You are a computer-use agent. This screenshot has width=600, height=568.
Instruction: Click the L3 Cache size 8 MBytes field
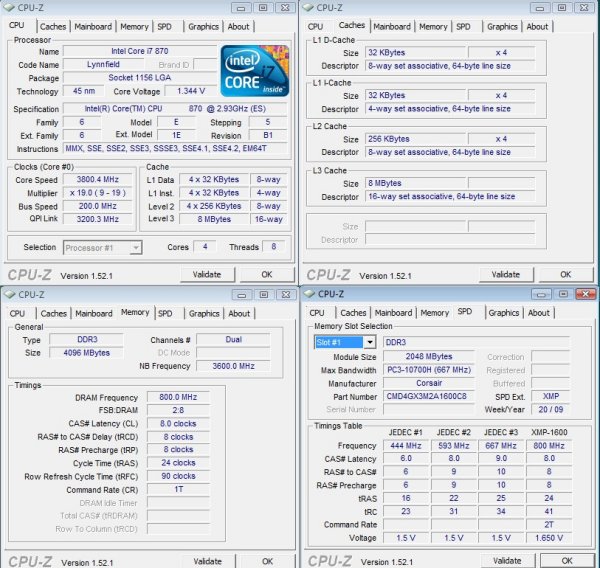[416, 183]
